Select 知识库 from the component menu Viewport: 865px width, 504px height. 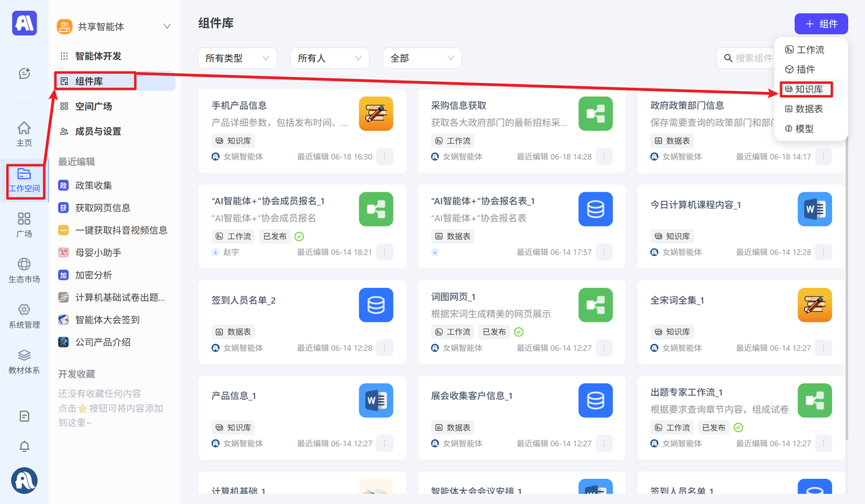pyautogui.click(x=808, y=89)
